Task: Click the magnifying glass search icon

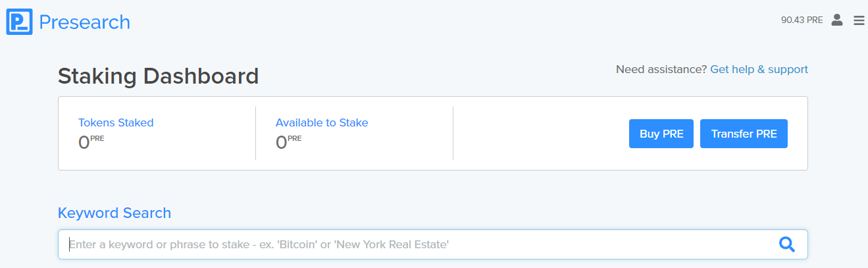Action: pyautogui.click(x=787, y=244)
